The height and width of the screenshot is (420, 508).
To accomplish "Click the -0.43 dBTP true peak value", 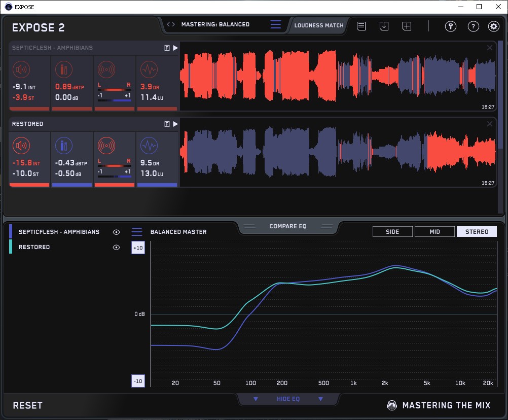I will tap(71, 163).
